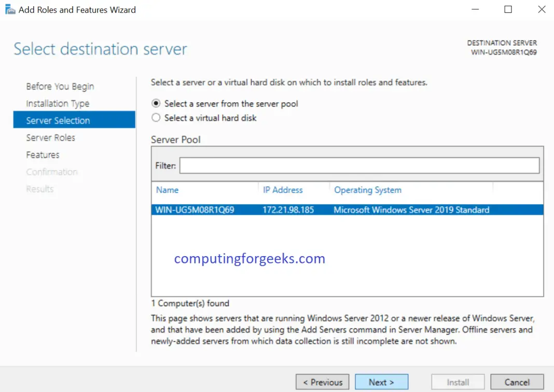The width and height of the screenshot is (554, 392).
Task: Navigate to Installation Type step
Action: 58,103
